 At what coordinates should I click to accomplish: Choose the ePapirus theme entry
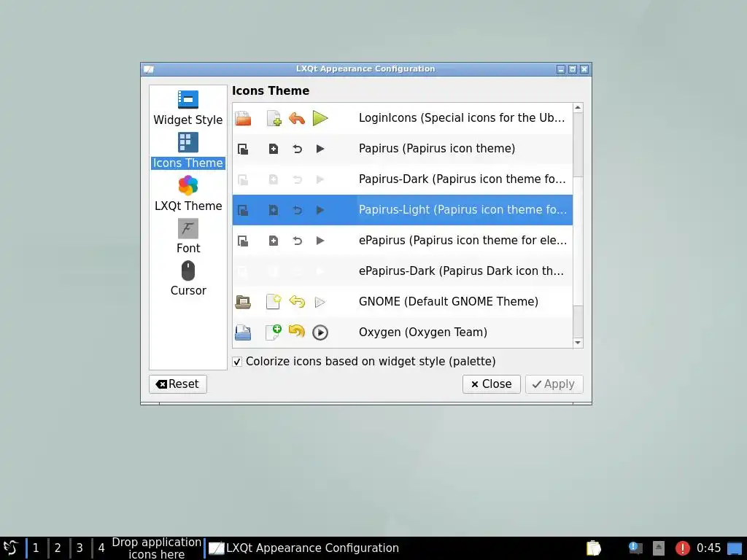click(x=402, y=241)
